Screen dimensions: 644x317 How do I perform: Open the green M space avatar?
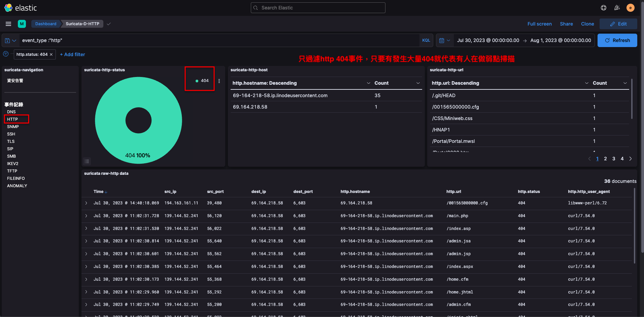pyautogui.click(x=22, y=24)
